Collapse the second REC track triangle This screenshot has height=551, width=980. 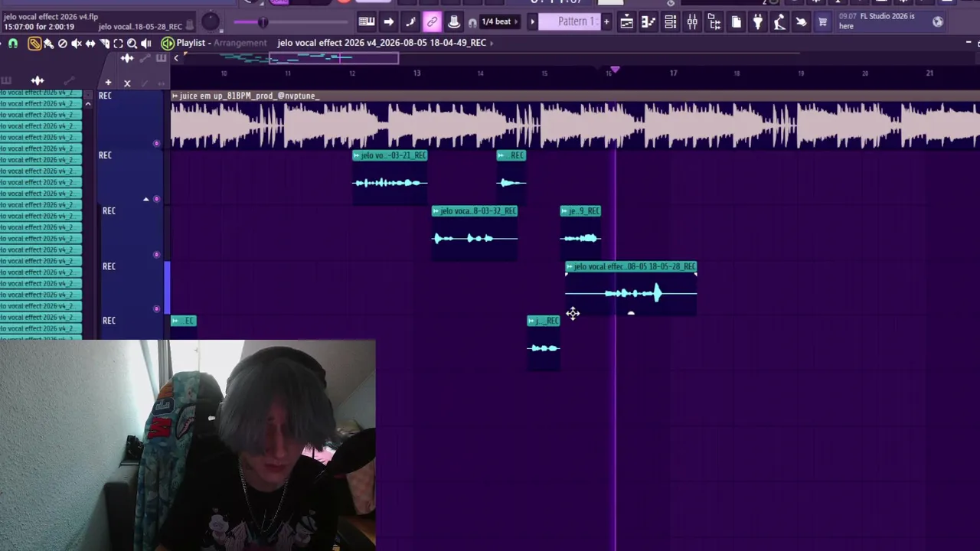tap(145, 199)
